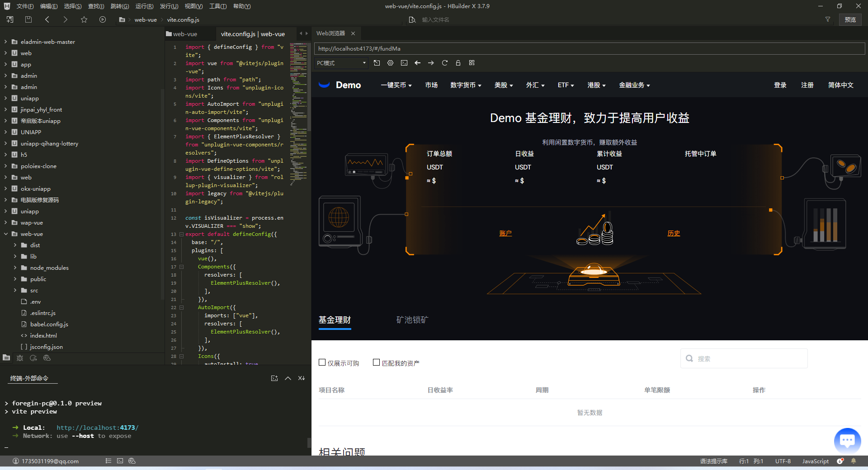
Task: Open browser settings gear icon
Action: [390, 63]
